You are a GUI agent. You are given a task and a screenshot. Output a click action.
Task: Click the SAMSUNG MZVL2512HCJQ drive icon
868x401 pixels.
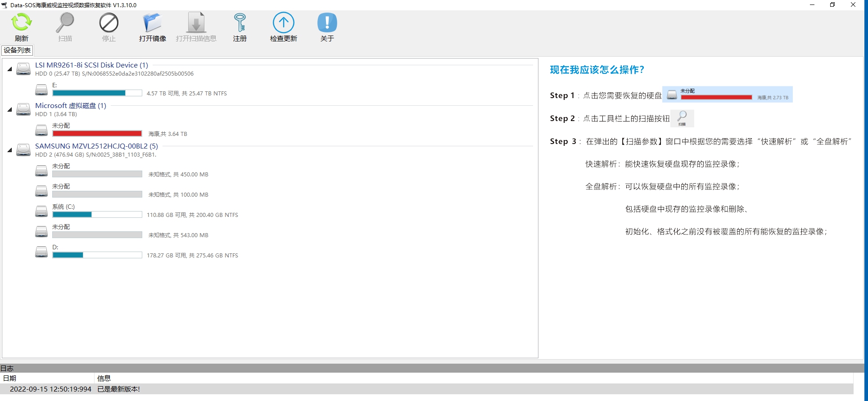(x=23, y=150)
